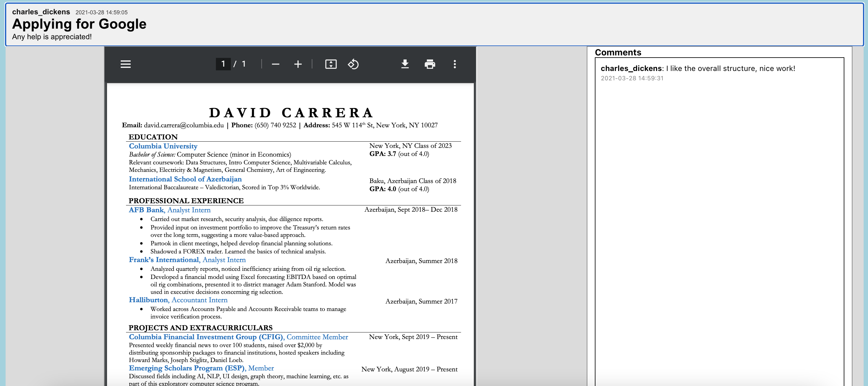Click the page number input field
The height and width of the screenshot is (386, 868).
coord(223,64)
